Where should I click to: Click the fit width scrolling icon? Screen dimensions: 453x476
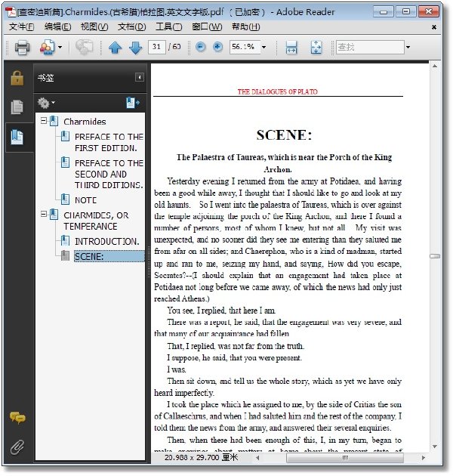point(291,48)
